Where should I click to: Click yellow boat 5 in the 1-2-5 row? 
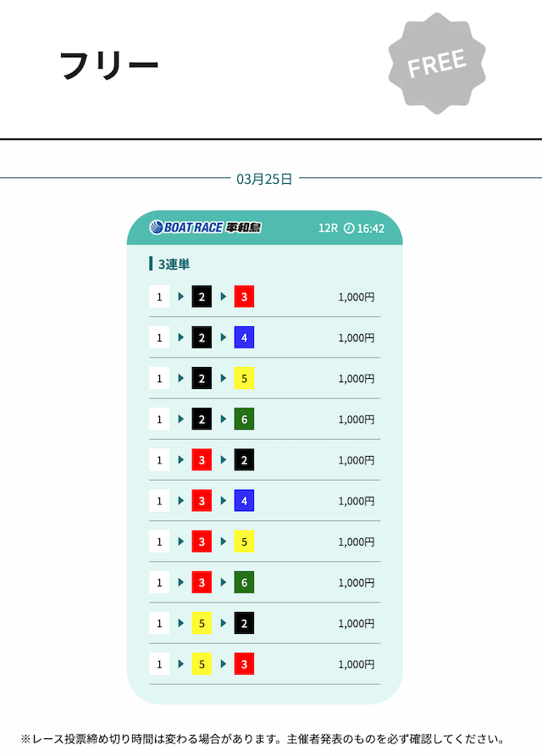(244, 379)
